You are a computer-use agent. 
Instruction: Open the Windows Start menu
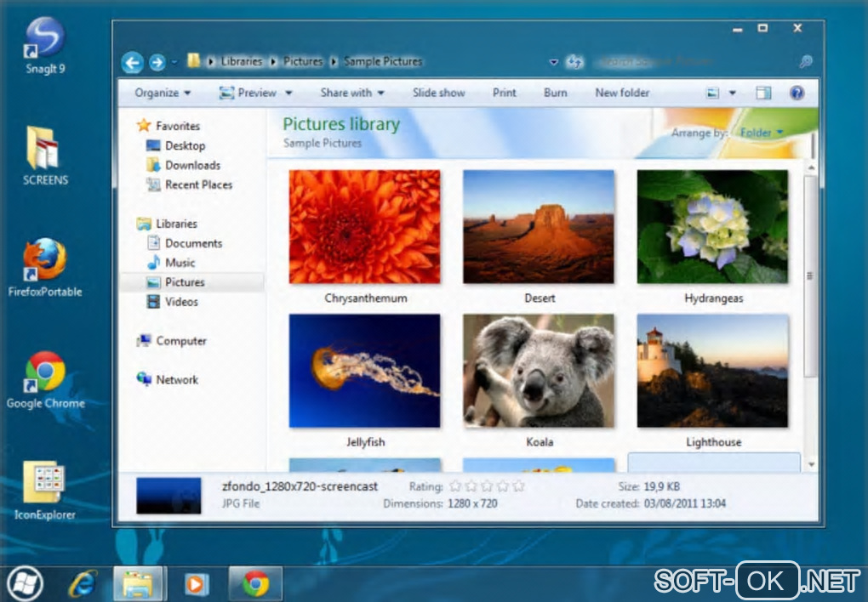coord(25,583)
